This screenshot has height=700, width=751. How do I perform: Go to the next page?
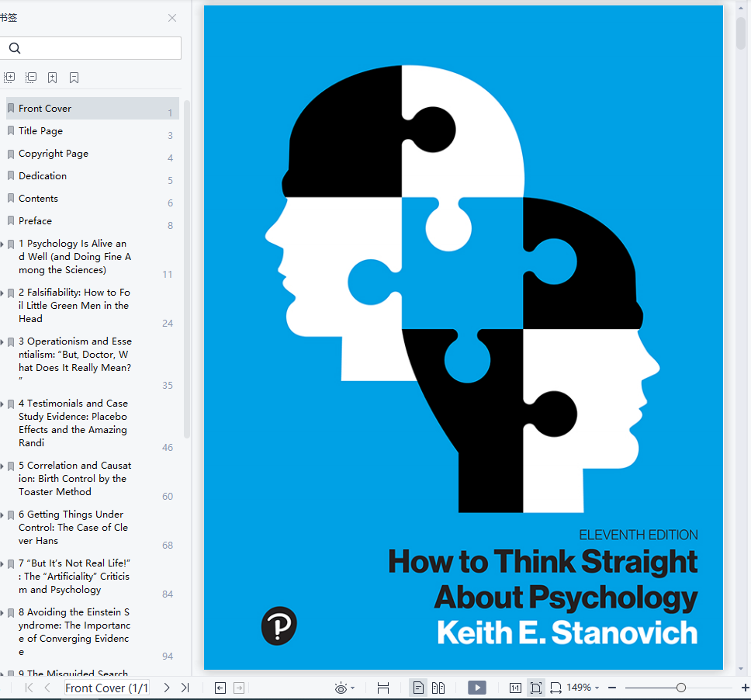pyautogui.click(x=167, y=688)
